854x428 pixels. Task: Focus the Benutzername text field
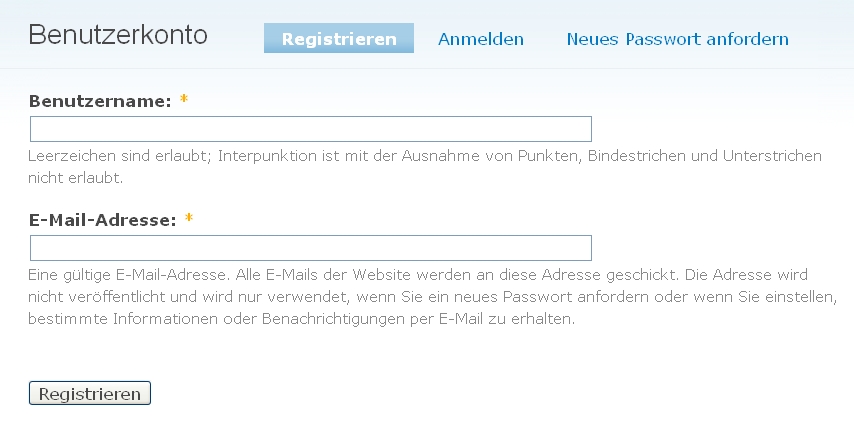click(x=311, y=129)
